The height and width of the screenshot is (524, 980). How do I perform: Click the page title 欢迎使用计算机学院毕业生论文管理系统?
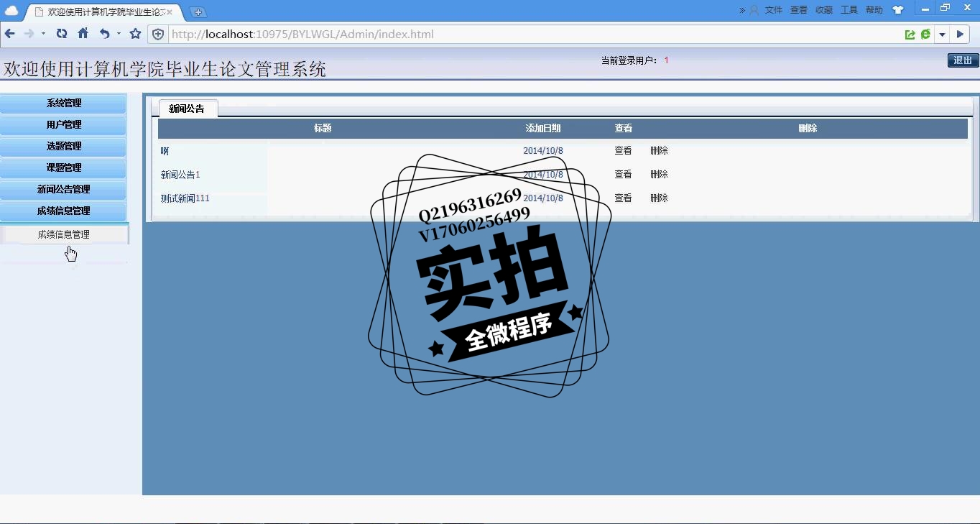(165, 69)
